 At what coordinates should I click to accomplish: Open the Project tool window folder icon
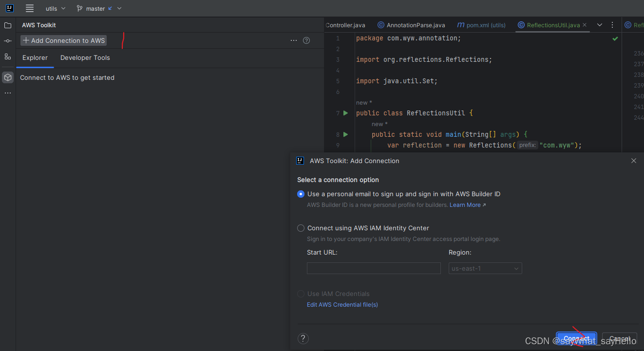8,25
